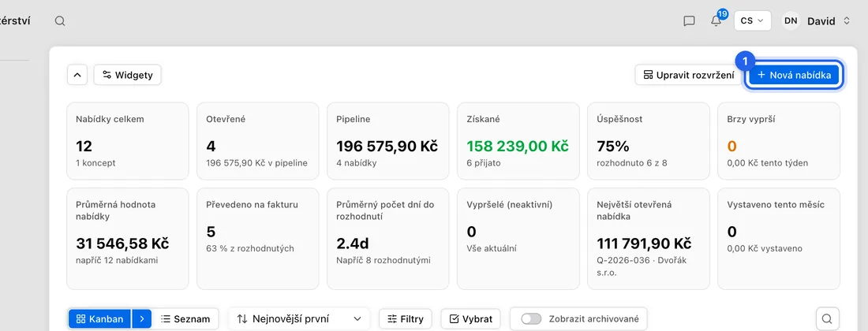This screenshot has height=331, width=868.
Task: Click the DN user avatar
Action: (x=791, y=21)
